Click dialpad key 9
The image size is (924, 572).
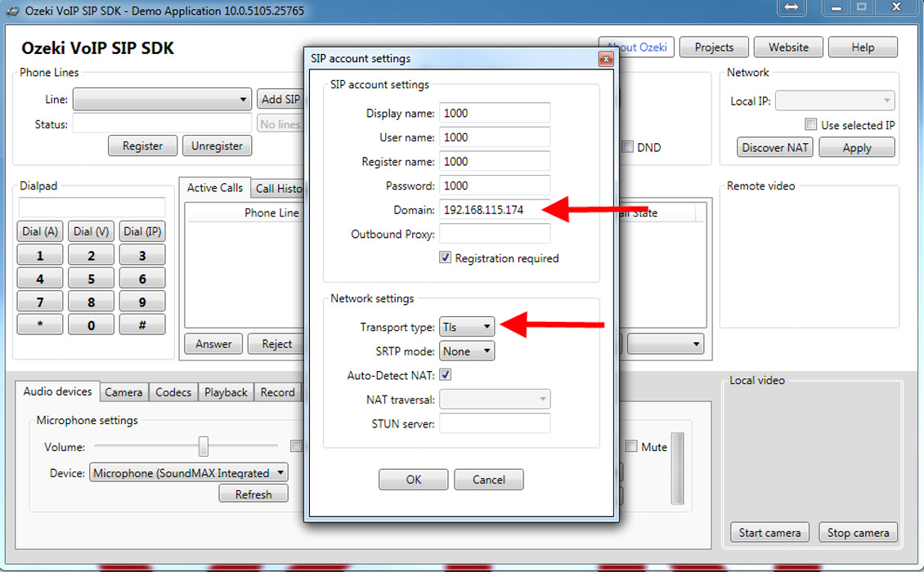(142, 302)
